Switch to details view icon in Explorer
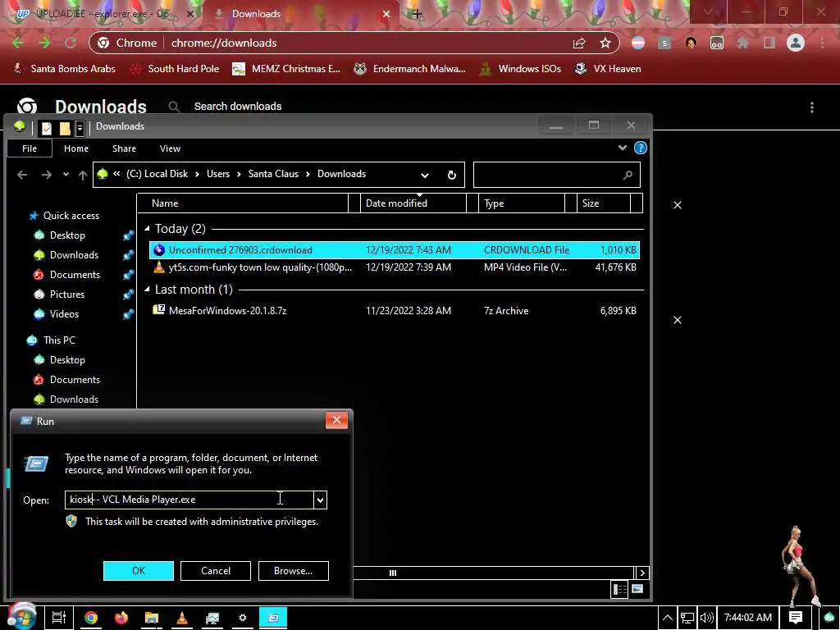The height and width of the screenshot is (630, 840). pos(620,589)
